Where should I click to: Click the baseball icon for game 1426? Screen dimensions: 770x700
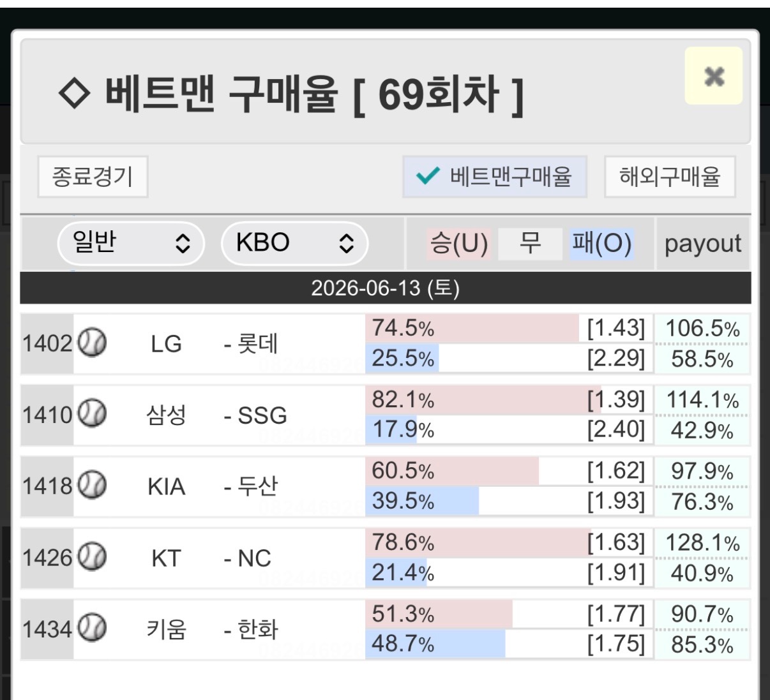[x=92, y=558]
